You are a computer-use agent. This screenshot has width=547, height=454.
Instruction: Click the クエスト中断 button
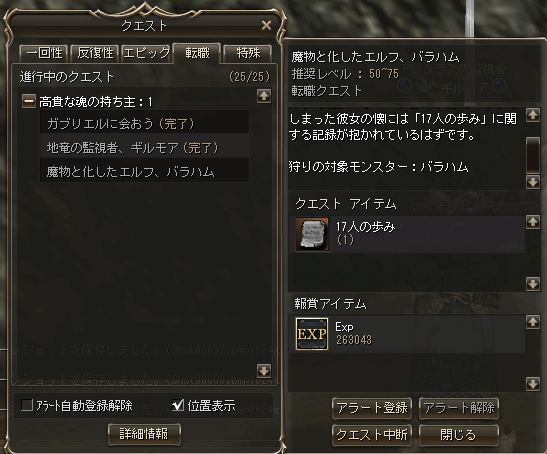pos(372,435)
